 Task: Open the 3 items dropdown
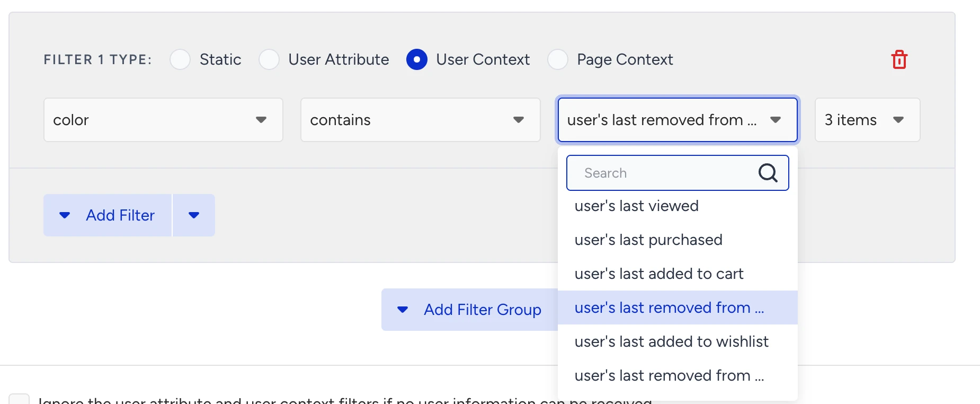[868, 120]
